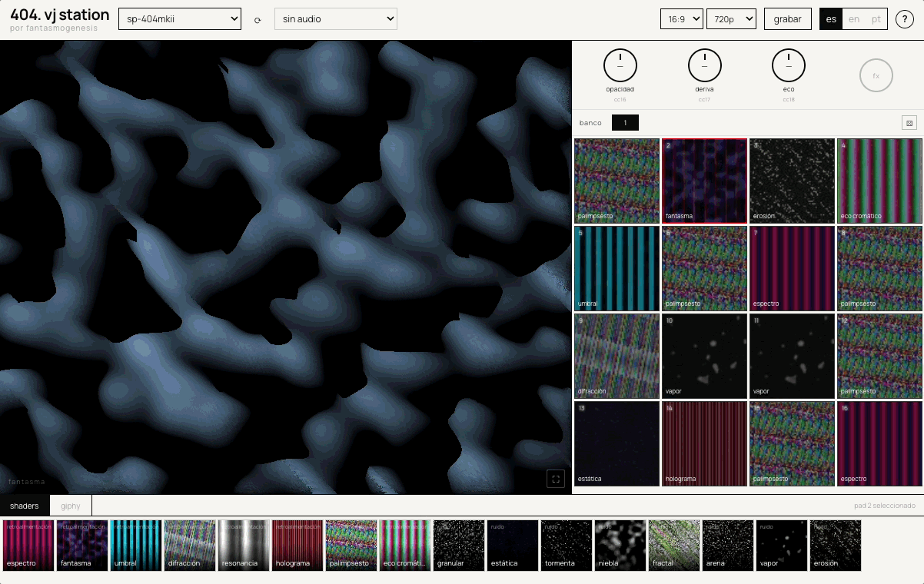Open the sp-404mkii device dropdown

[x=180, y=19]
